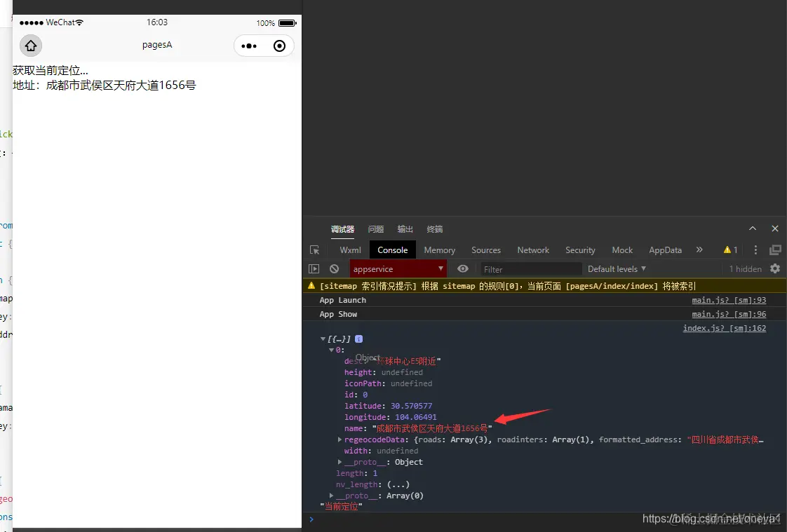Tap the home icon in simulator

click(x=31, y=46)
